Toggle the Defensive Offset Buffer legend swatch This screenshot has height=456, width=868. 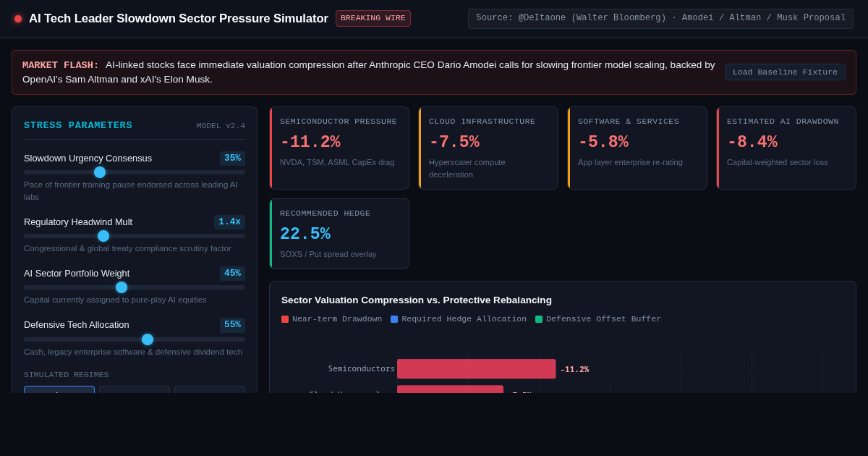tap(539, 319)
